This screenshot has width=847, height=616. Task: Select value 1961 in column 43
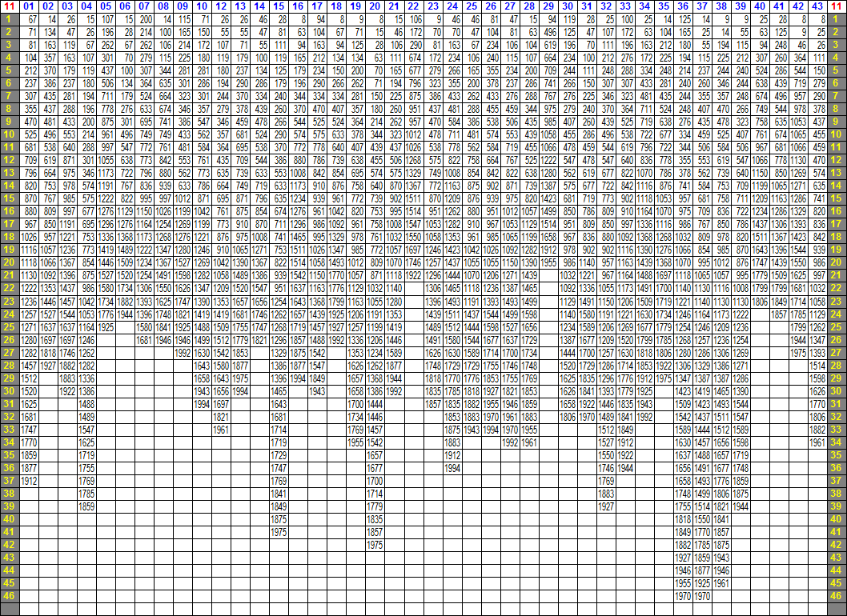(x=817, y=442)
